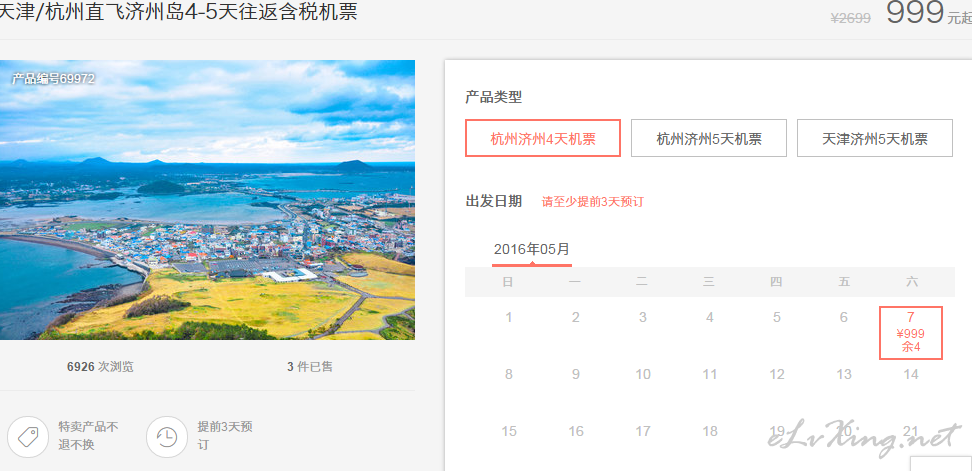Select 杭州济州4天机票 product type
The width and height of the screenshot is (972, 471).
tap(543, 138)
